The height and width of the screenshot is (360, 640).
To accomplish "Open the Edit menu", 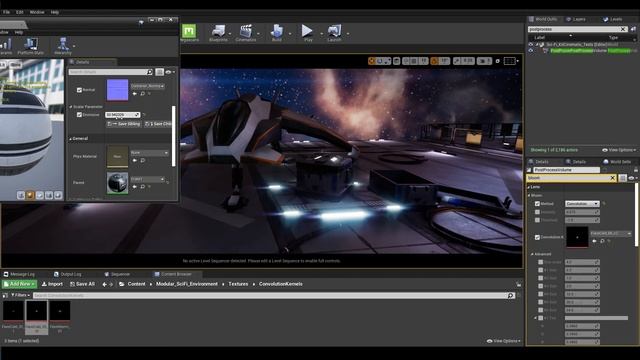I will 20,12.
